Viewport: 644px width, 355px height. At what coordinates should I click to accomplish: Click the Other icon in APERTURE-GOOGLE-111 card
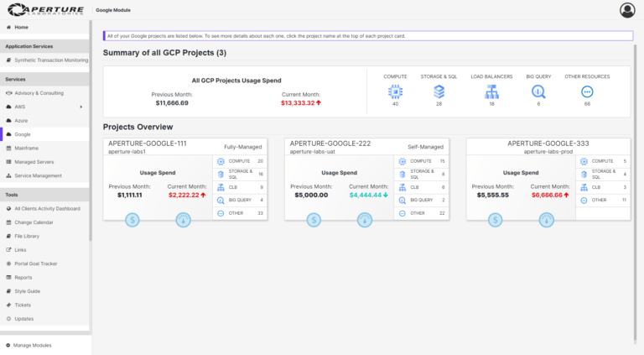[221, 213]
